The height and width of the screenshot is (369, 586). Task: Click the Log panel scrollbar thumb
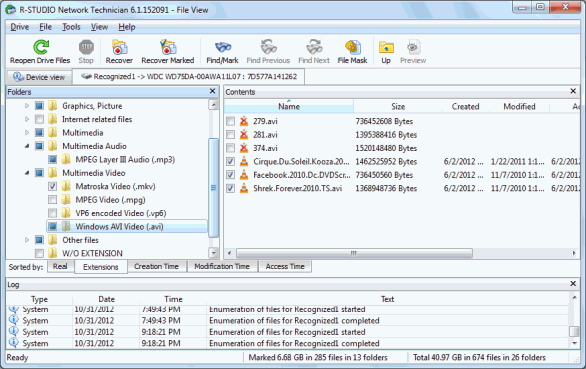point(574,332)
